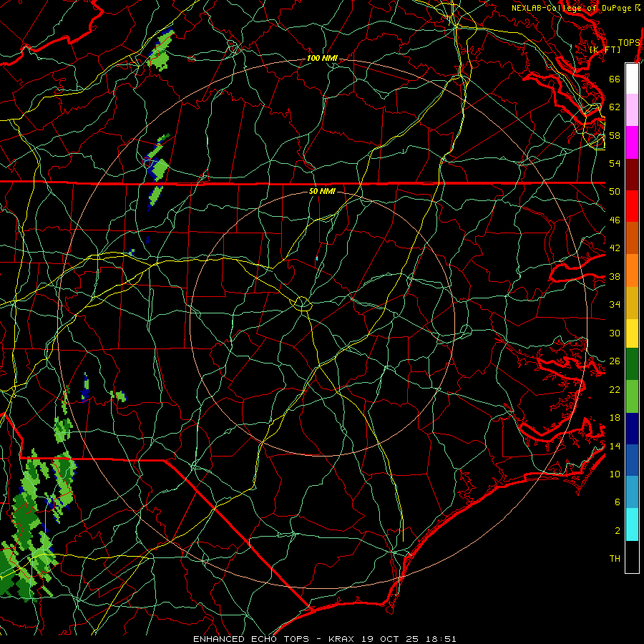Click the legend value "2"

(x=618, y=531)
